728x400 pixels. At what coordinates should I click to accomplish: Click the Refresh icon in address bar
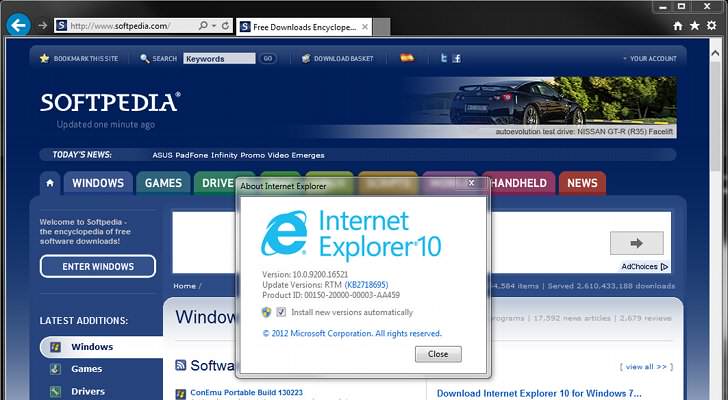tap(227, 25)
